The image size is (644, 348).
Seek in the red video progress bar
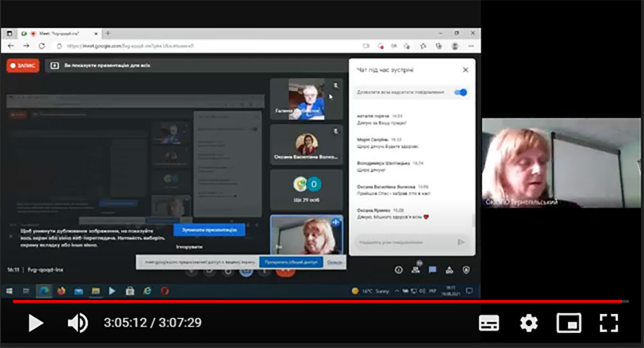click(320, 302)
